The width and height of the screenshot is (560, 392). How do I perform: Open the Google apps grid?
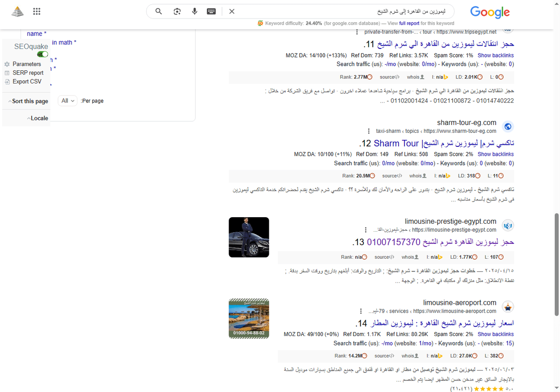pos(36,11)
